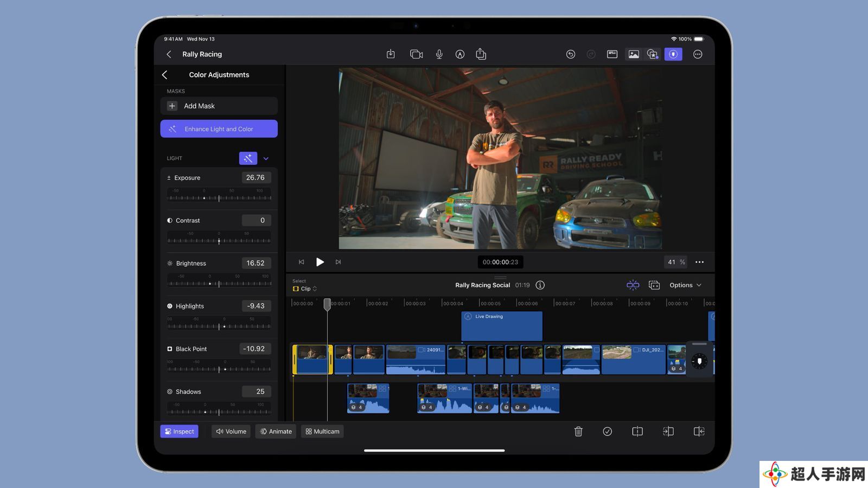Click the timeline clip appearance icon

tap(654, 285)
